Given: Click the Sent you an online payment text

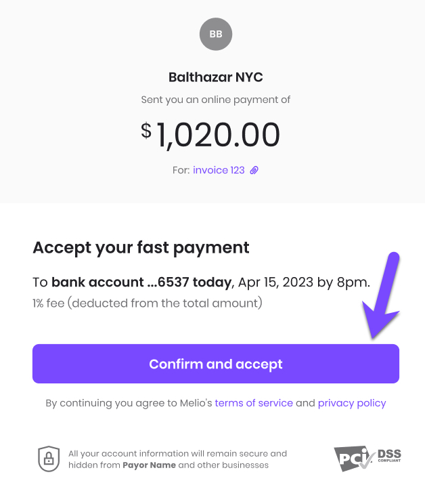Looking at the screenshot, I should click(216, 100).
